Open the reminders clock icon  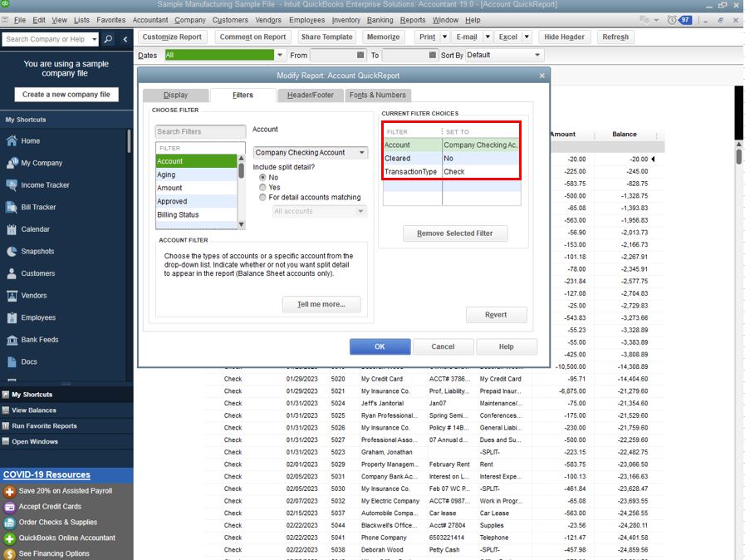pyautogui.click(x=672, y=20)
